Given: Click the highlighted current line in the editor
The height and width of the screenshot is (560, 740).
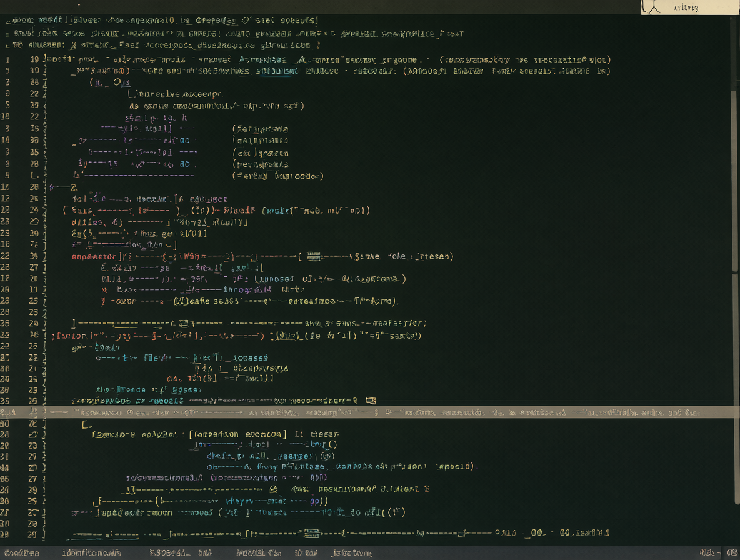Looking at the screenshot, I should (x=370, y=412).
